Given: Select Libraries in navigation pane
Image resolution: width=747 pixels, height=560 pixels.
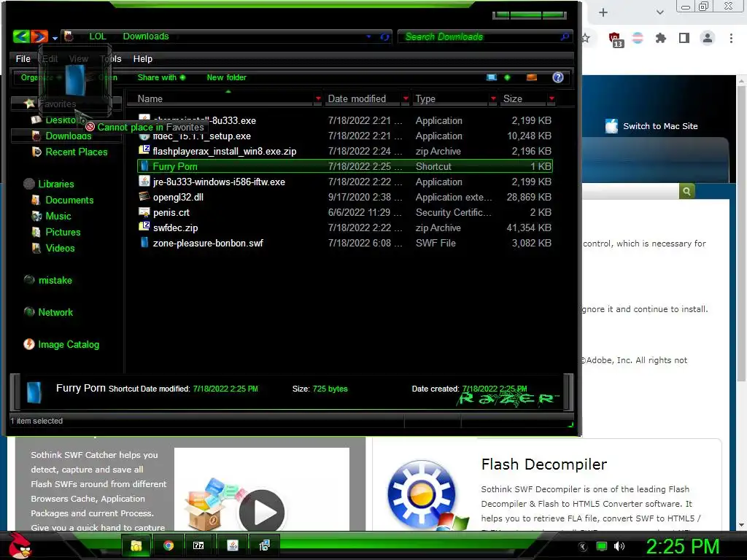Looking at the screenshot, I should (55, 184).
